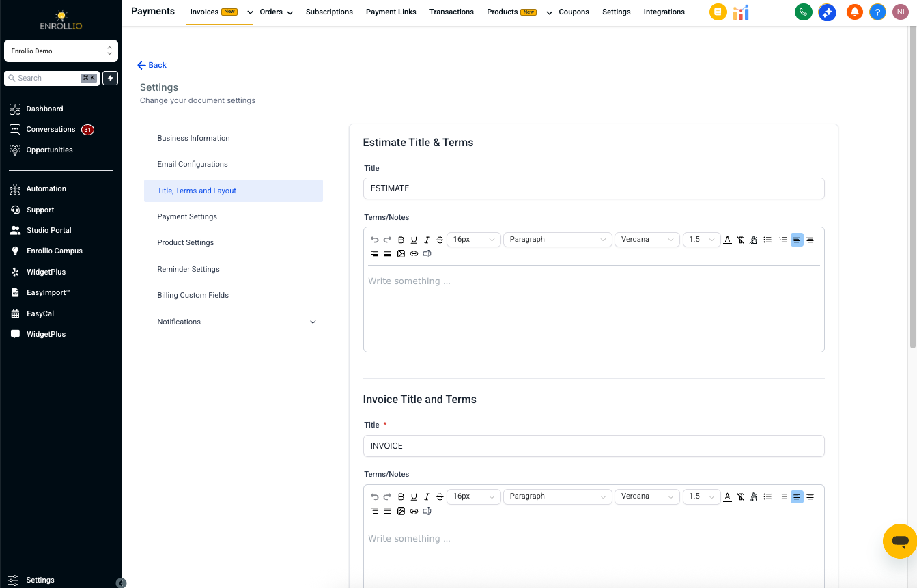Click Underline in Estimate terms editor
This screenshot has height=588, width=917.
(x=414, y=240)
